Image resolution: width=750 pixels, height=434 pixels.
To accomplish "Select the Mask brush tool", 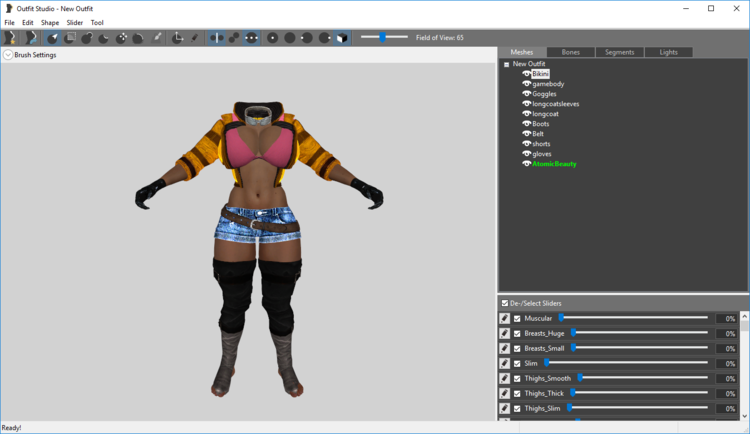I will tap(70, 38).
